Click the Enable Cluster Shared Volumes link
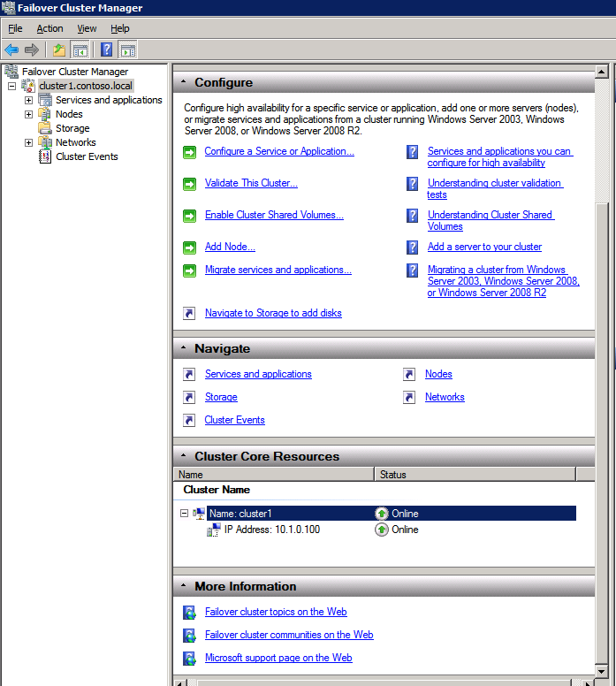 (x=274, y=215)
